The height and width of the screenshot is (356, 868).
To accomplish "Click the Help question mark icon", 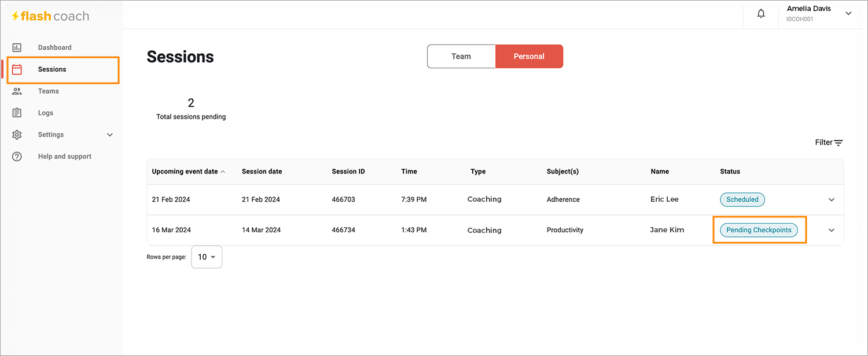I will click(17, 157).
